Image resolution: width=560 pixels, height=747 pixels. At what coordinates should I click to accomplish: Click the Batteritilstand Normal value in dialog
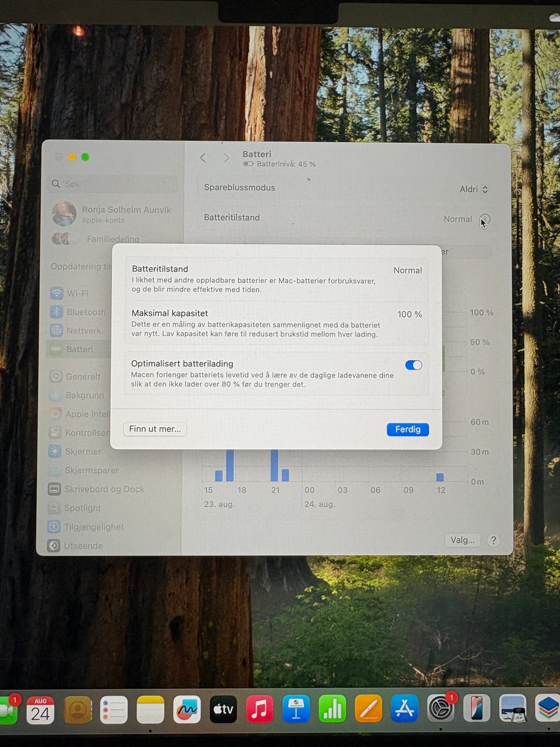coord(407,270)
